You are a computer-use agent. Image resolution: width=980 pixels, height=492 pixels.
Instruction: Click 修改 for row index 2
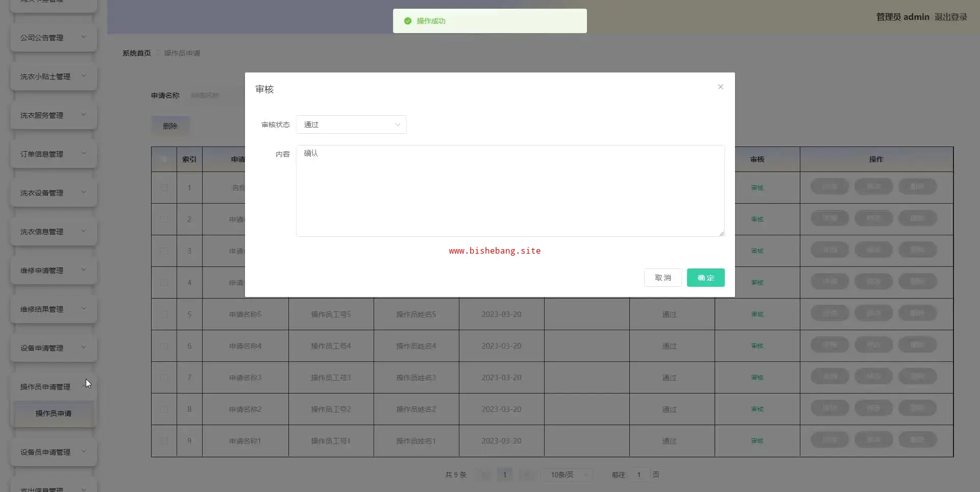point(873,218)
